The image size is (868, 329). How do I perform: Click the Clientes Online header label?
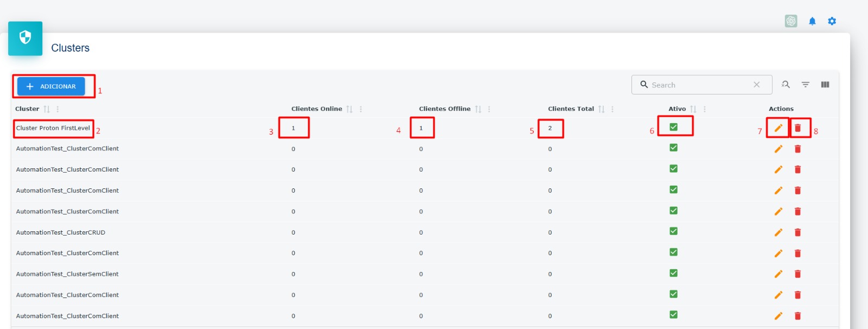point(317,109)
